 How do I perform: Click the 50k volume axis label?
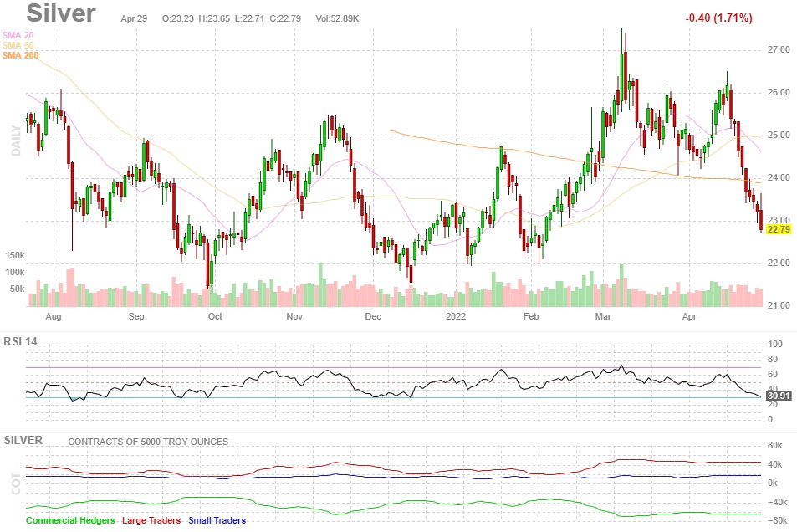pyautogui.click(x=17, y=289)
